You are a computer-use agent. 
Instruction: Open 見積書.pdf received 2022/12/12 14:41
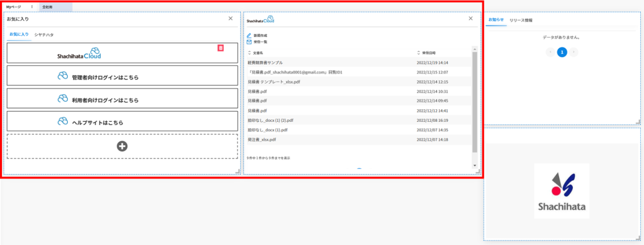pyautogui.click(x=257, y=111)
